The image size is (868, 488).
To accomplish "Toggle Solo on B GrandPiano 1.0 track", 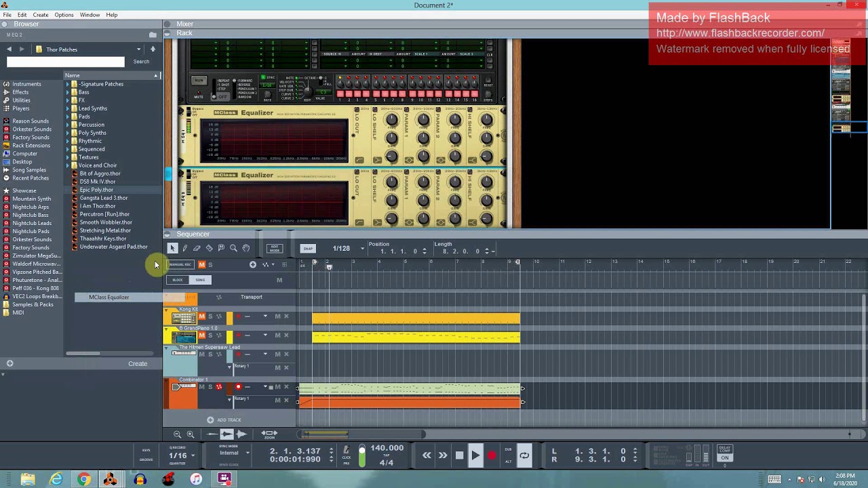I will (210, 335).
